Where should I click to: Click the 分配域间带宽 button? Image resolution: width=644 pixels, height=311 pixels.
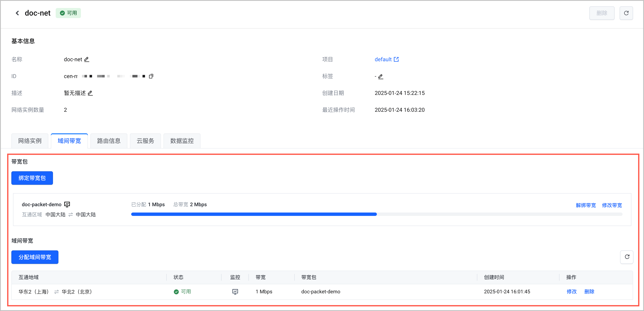click(x=35, y=257)
